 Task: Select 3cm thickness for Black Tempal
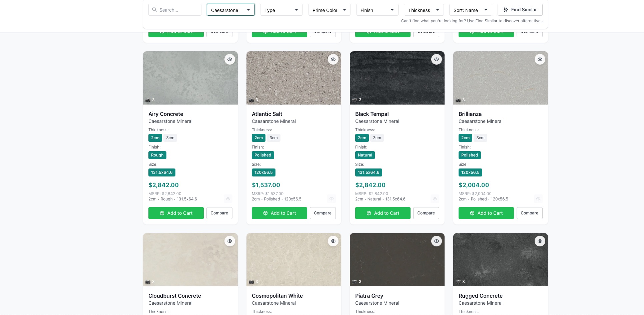point(377,138)
